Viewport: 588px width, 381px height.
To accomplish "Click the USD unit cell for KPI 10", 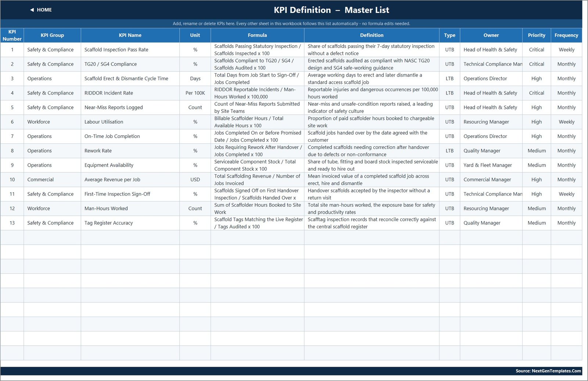I will point(195,179).
